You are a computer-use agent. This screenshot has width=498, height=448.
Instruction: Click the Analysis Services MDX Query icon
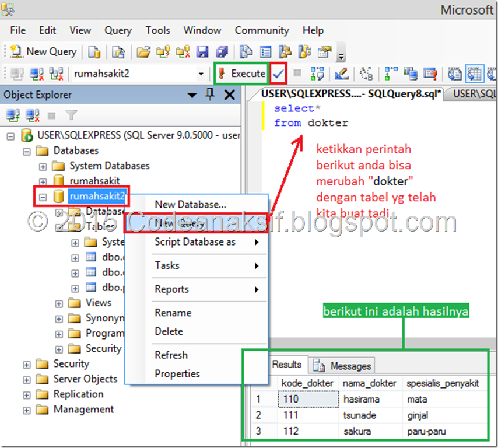[x=118, y=52]
